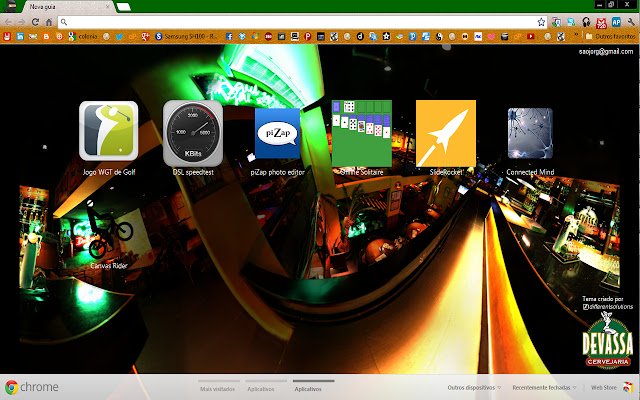Switch to the Mais visitados page
The image size is (640, 400).
[218, 389]
